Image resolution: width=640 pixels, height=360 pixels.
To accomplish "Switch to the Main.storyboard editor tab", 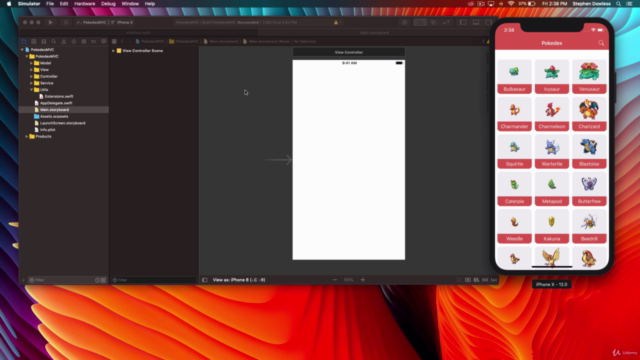I will [374, 33].
